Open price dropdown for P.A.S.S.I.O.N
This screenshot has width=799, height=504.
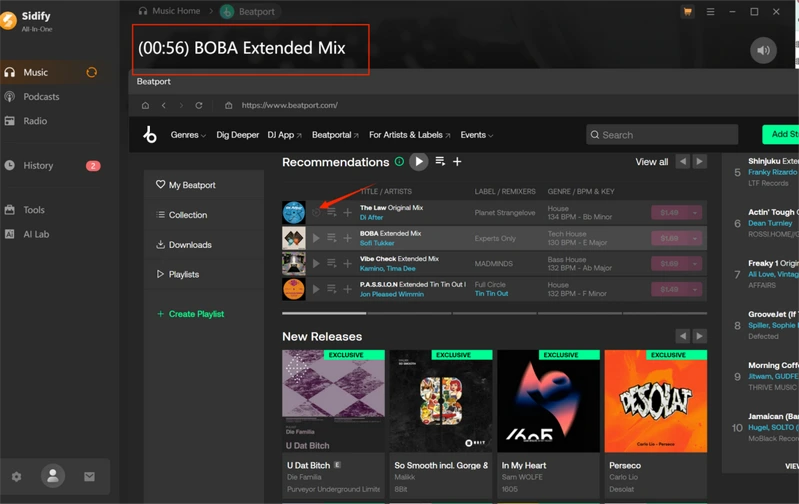click(x=695, y=289)
